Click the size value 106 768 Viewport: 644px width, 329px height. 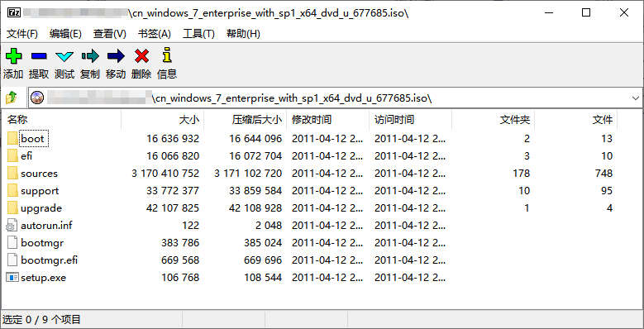[x=180, y=277]
